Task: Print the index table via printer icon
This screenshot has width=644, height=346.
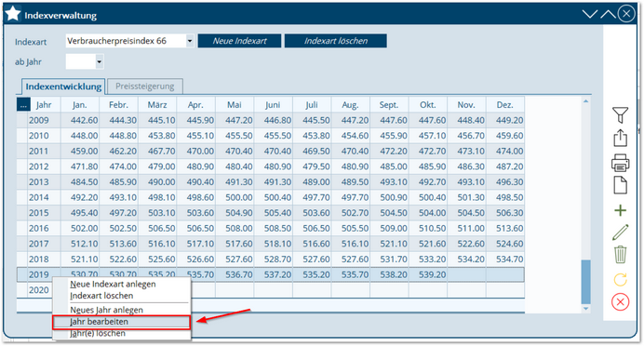Action: click(x=620, y=163)
